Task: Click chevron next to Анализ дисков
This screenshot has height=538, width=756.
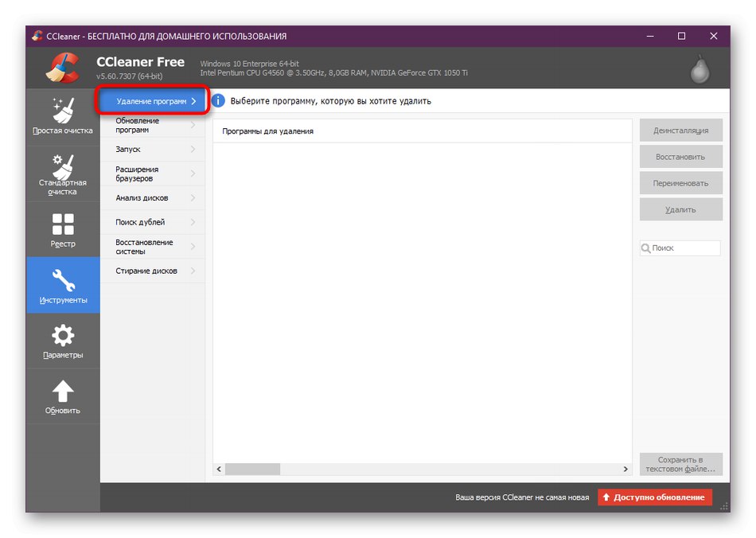Action: 193,197
